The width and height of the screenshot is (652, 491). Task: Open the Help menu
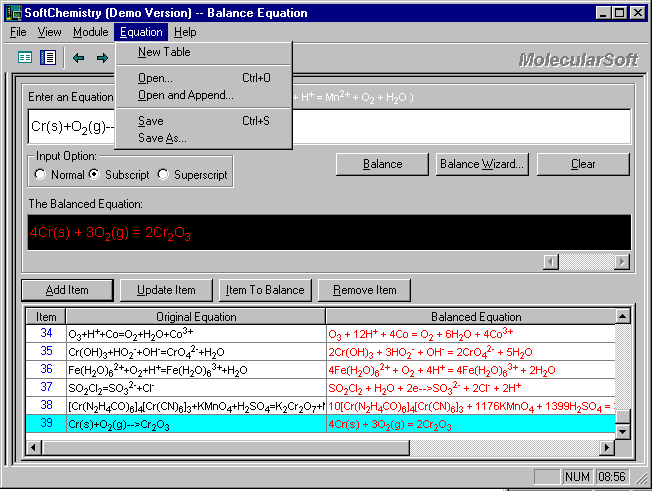(x=185, y=32)
